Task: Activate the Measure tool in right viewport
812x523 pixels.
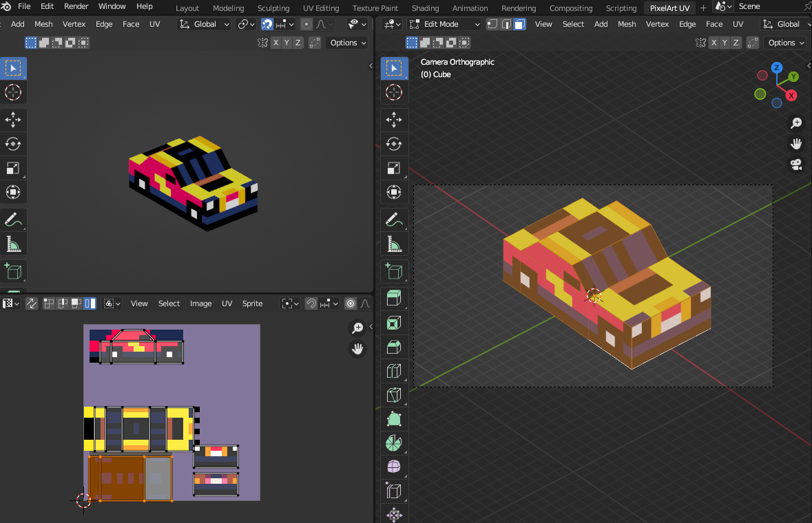Action: click(394, 244)
